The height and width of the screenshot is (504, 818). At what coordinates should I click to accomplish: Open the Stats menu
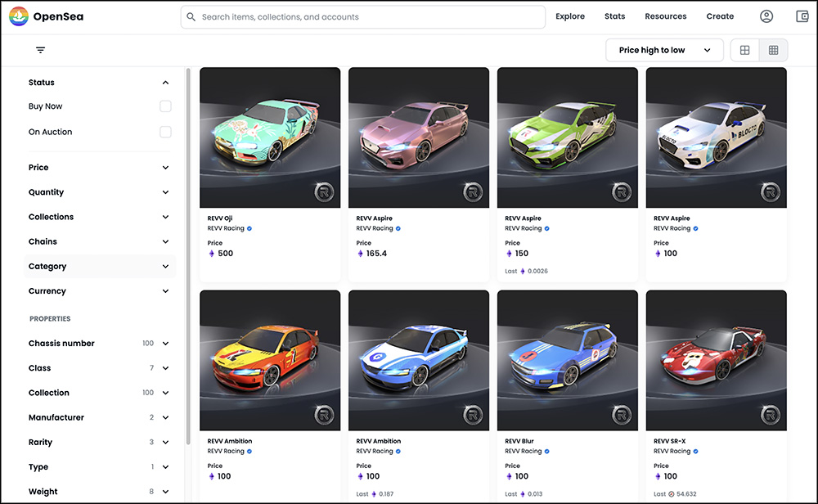tap(614, 16)
